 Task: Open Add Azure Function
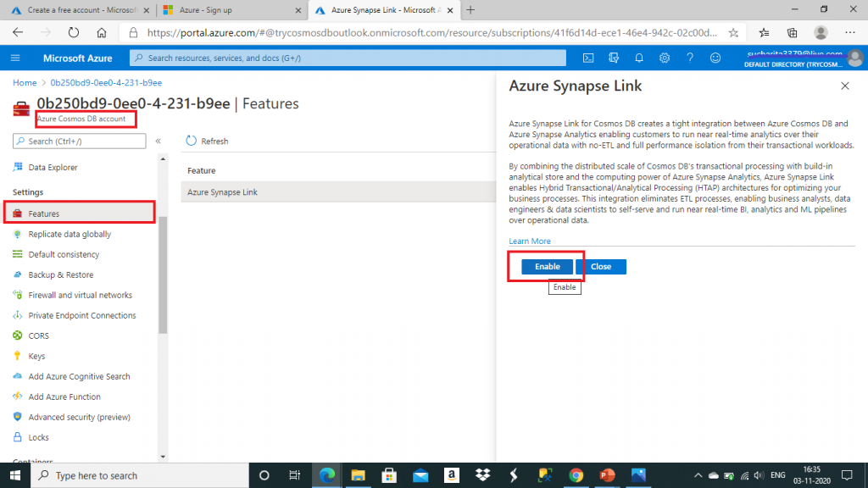point(64,396)
